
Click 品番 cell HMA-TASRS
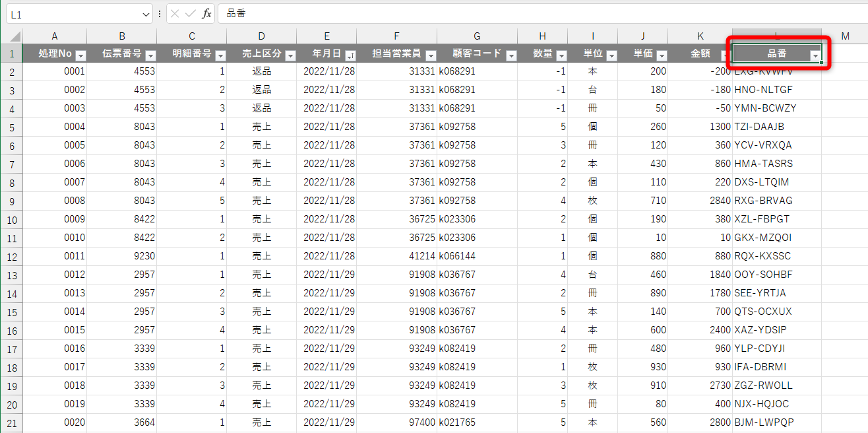click(x=777, y=164)
